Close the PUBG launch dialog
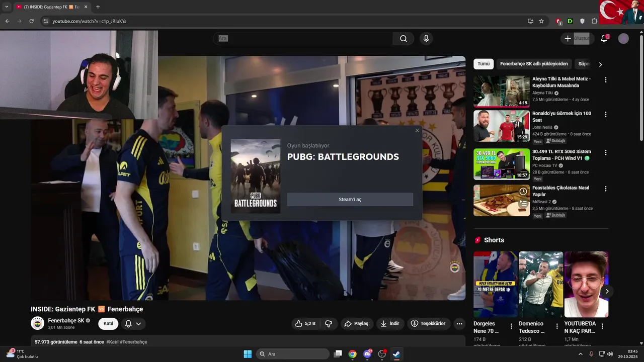The image size is (644, 362). (x=417, y=131)
